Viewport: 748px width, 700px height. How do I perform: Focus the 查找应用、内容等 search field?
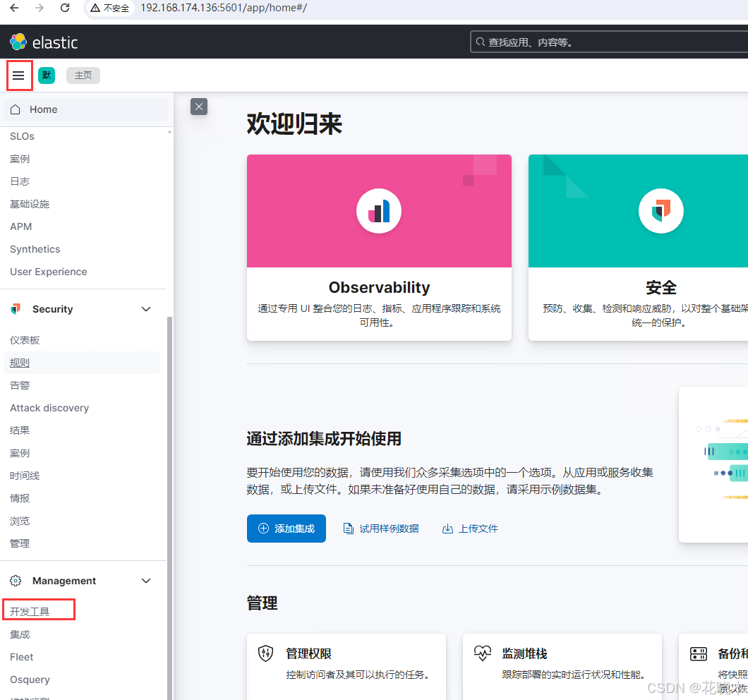coord(609,42)
